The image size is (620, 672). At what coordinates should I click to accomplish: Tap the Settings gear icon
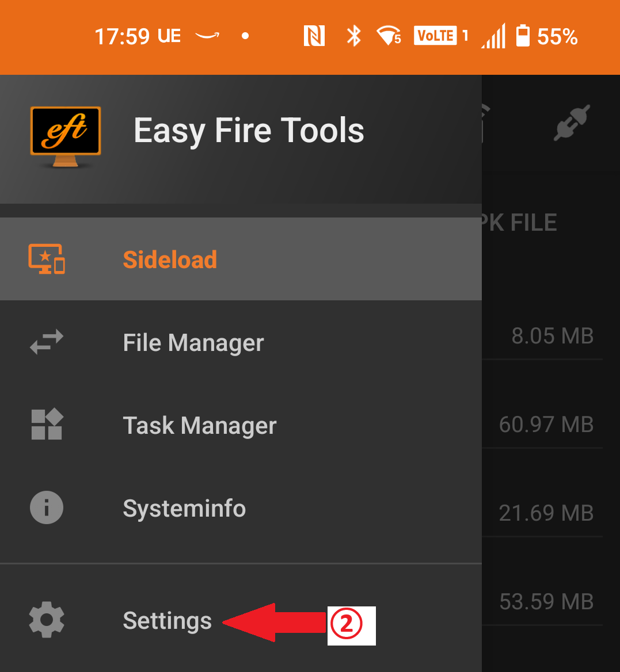point(46,620)
